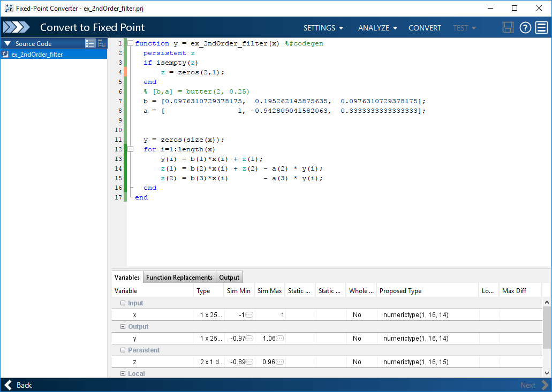552x392 pixels.
Task: Click ellipsis icon beside y Sim Max
Action: [x=279, y=338]
